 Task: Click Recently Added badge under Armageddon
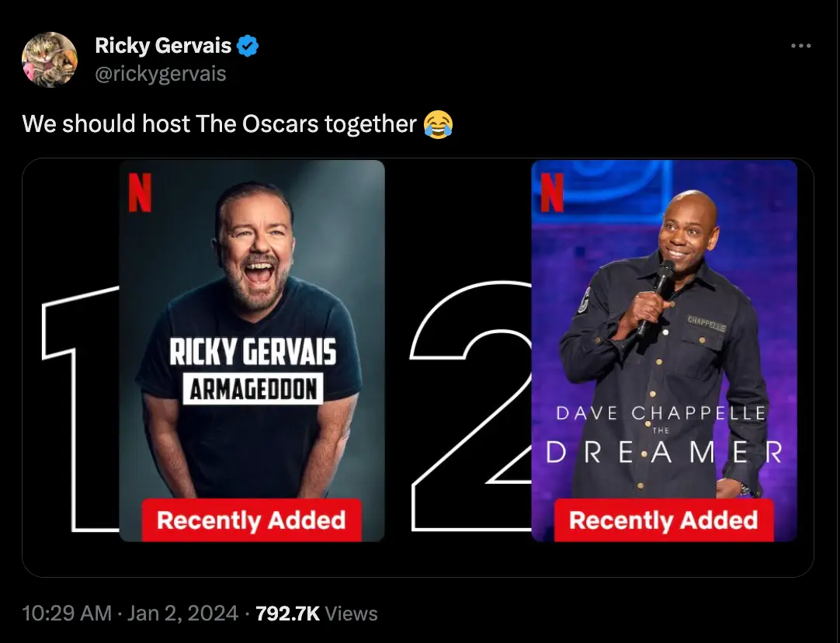(x=251, y=520)
